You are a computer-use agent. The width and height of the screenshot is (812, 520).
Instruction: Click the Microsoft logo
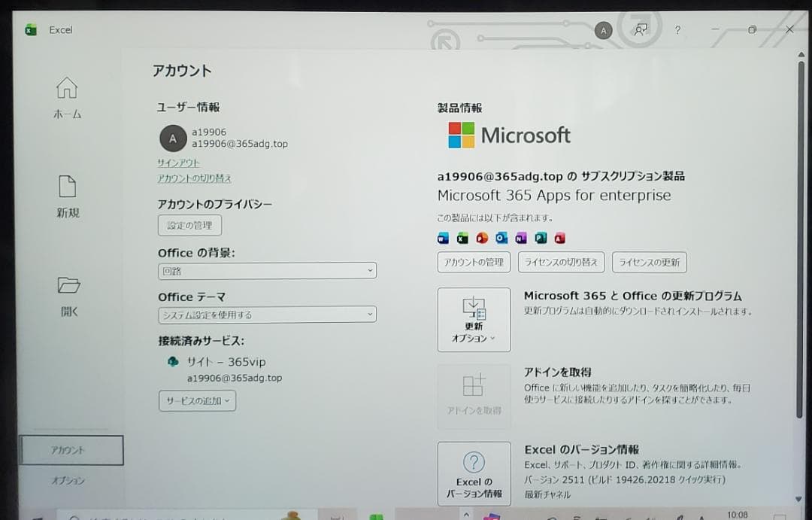click(x=509, y=135)
